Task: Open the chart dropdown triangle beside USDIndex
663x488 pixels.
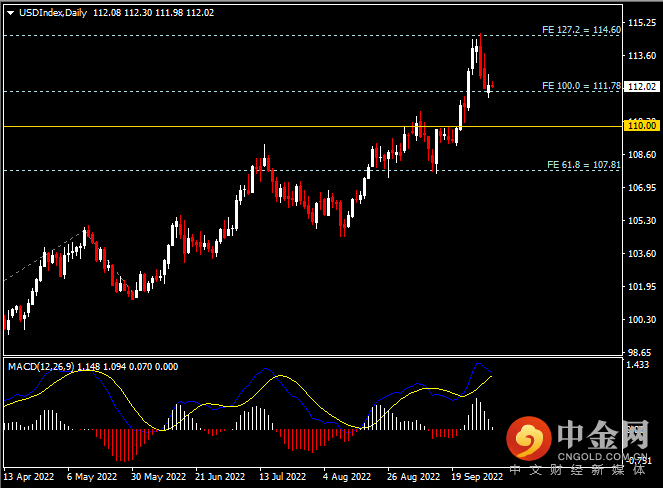Action: [x=11, y=13]
